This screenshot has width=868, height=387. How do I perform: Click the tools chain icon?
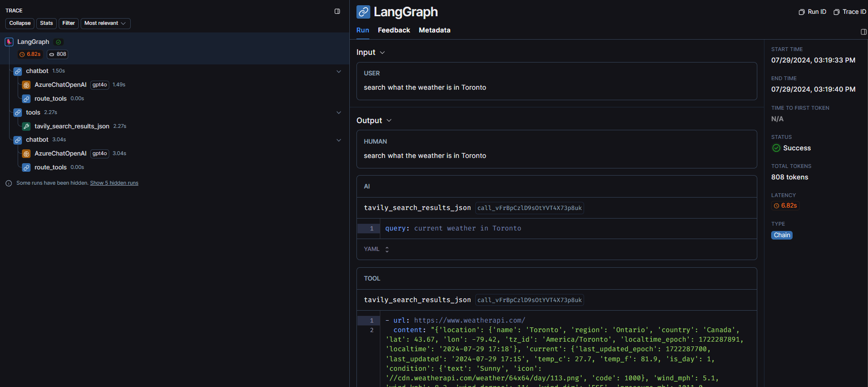click(18, 113)
